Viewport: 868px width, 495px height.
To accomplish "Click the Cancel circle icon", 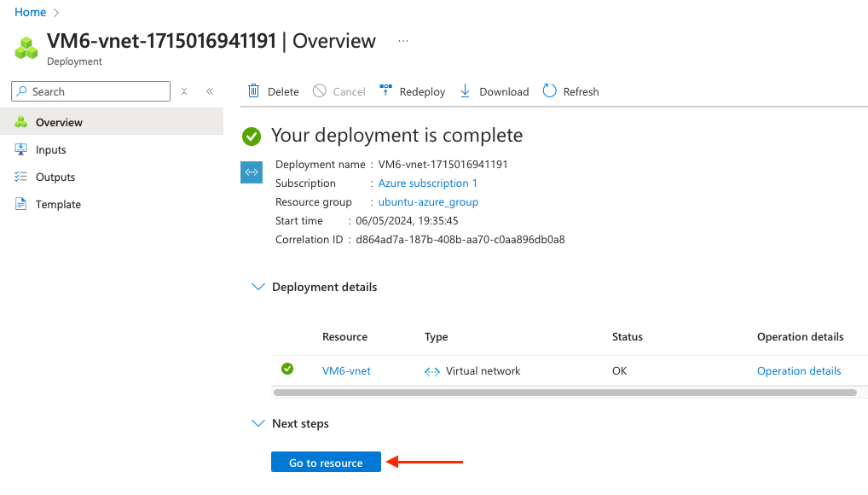I will tap(320, 91).
